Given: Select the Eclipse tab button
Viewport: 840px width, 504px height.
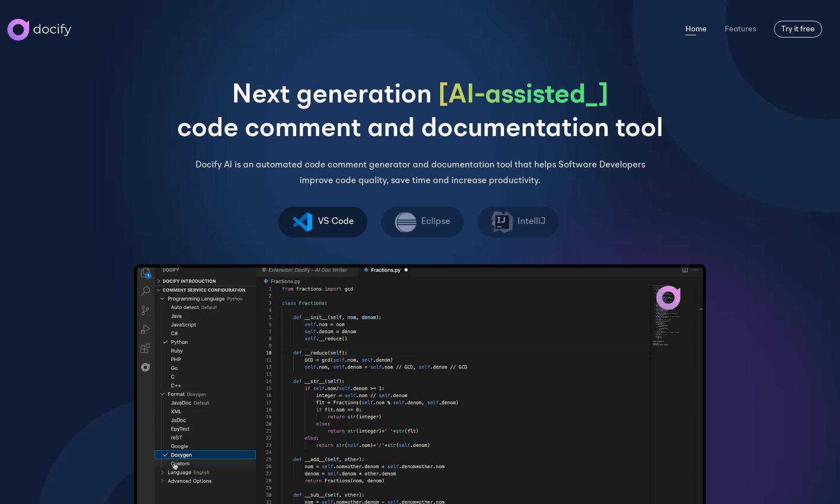Looking at the screenshot, I should point(422,222).
